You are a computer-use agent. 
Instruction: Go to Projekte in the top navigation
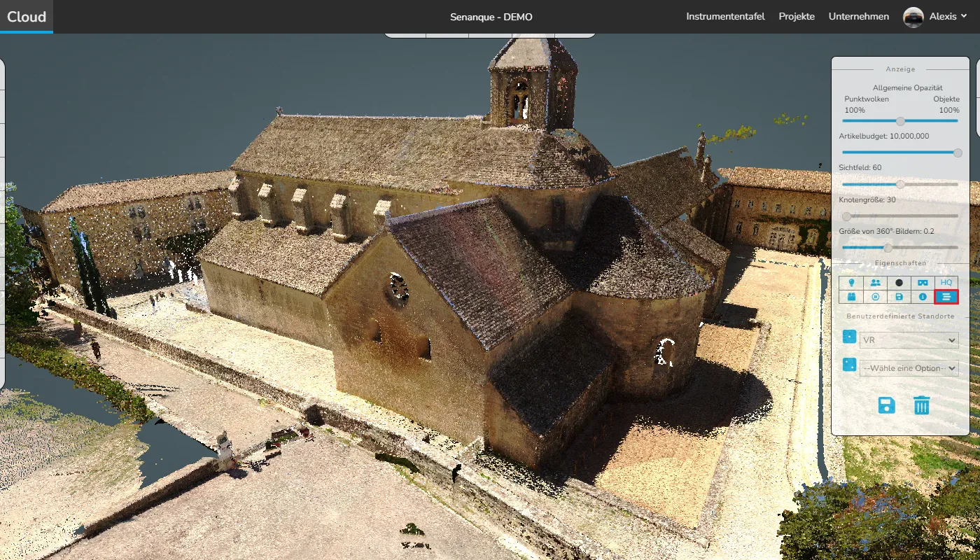[x=797, y=17]
